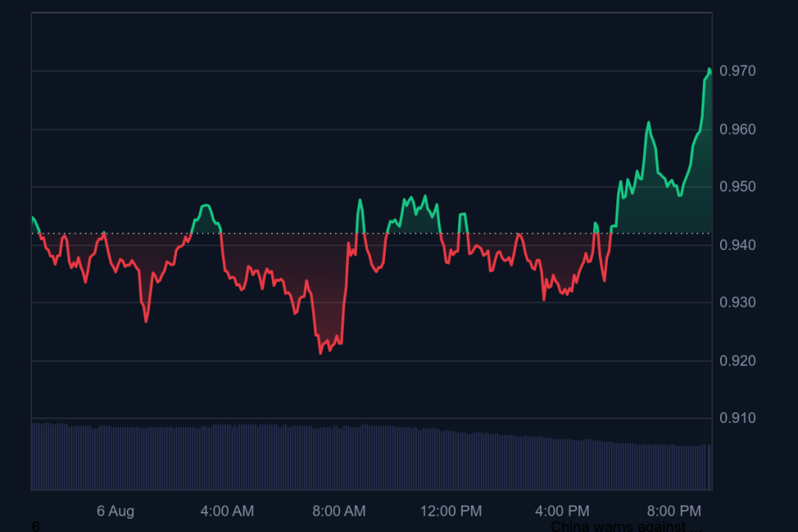Click the green peak near 0.960 level
This screenshot has height=532, width=798.
[x=648, y=123]
